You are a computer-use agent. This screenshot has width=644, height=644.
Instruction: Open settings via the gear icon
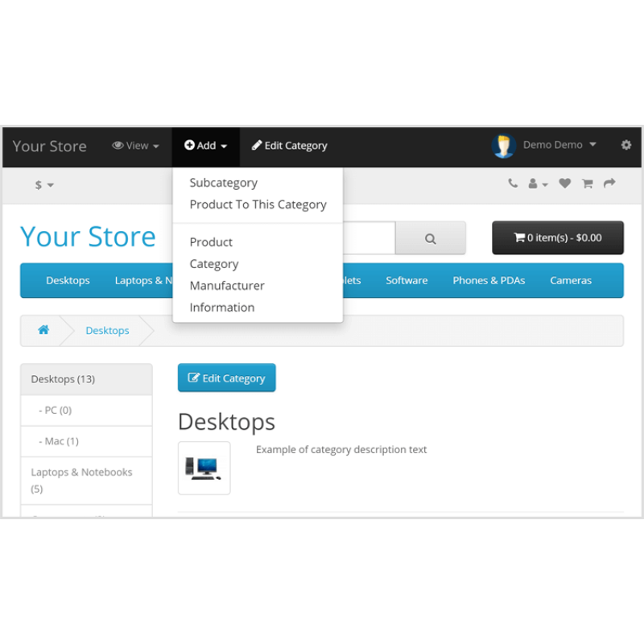coord(625,146)
